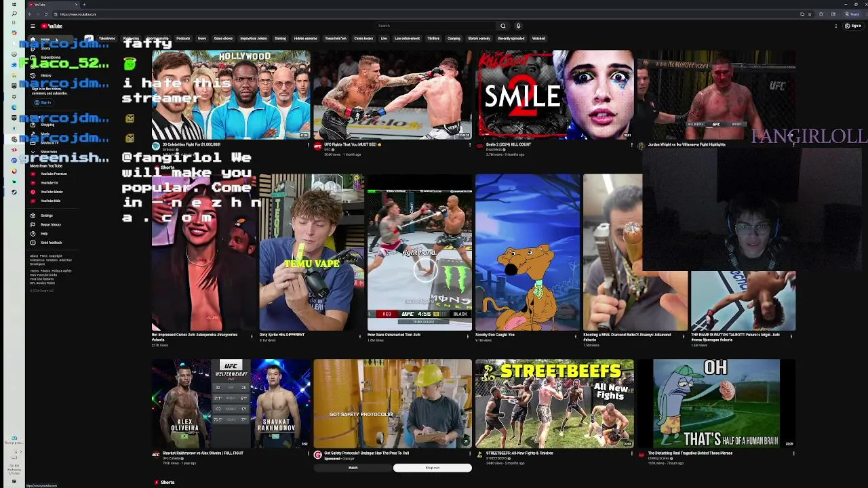The height and width of the screenshot is (488, 868).
Task: Open YouTube settings three-dot menu
Action: 836,26
